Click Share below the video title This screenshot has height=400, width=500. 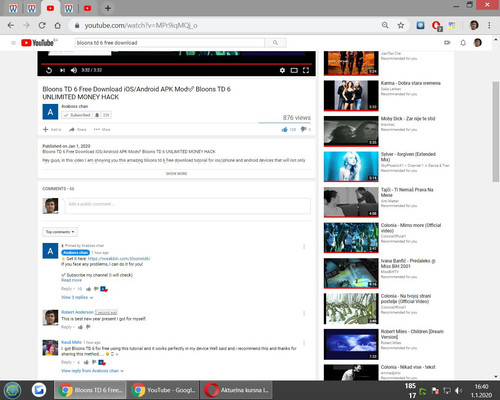pos(78,129)
